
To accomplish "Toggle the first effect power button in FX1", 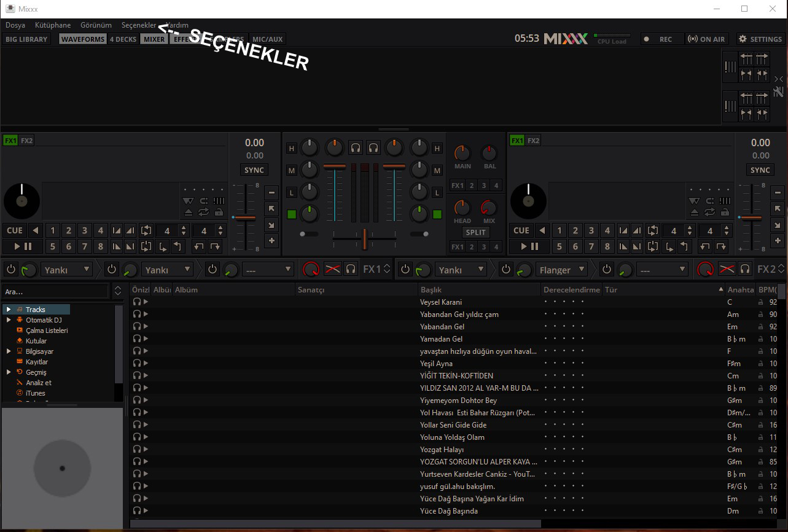I will [11, 270].
